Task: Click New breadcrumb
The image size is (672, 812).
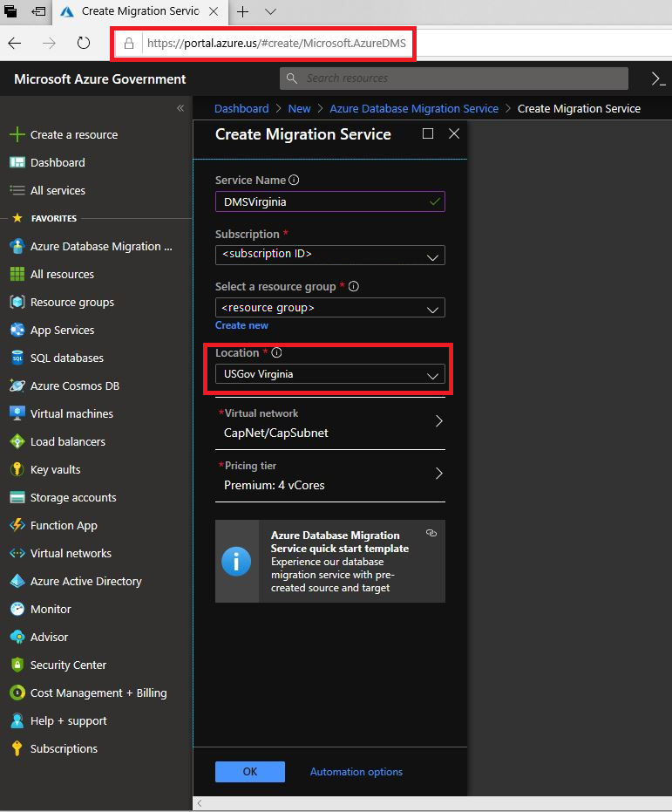Action: pyautogui.click(x=300, y=109)
